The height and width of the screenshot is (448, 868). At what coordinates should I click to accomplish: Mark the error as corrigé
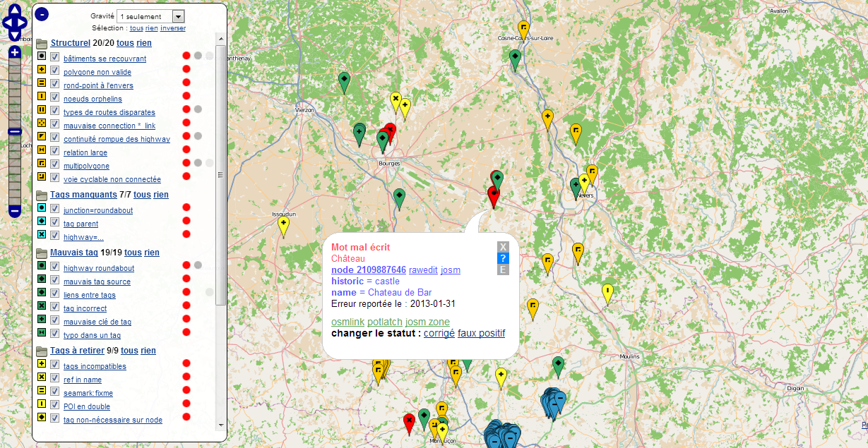click(439, 333)
